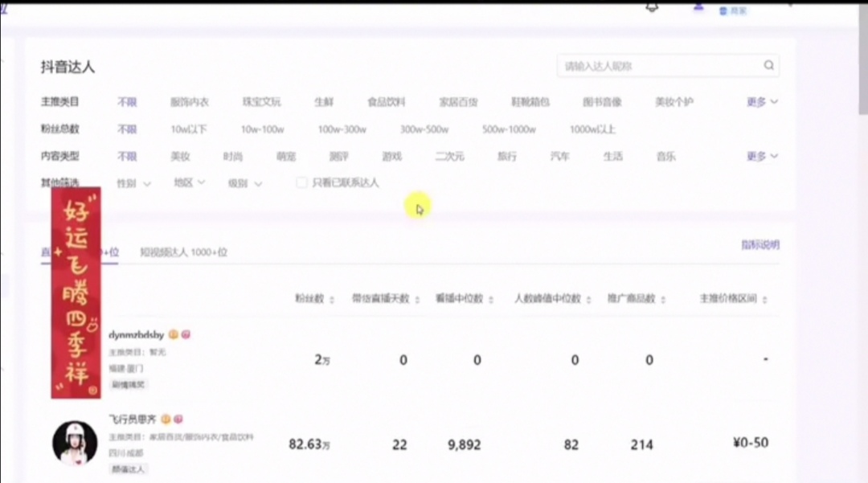This screenshot has height=483, width=868.
Task: Click orange badge next to dynmzbdsby
Action: [x=174, y=334]
